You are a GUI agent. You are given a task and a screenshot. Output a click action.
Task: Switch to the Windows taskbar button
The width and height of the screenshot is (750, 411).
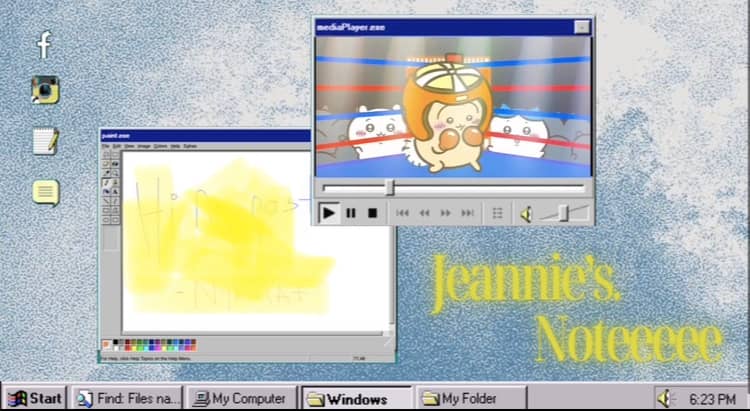click(357, 398)
